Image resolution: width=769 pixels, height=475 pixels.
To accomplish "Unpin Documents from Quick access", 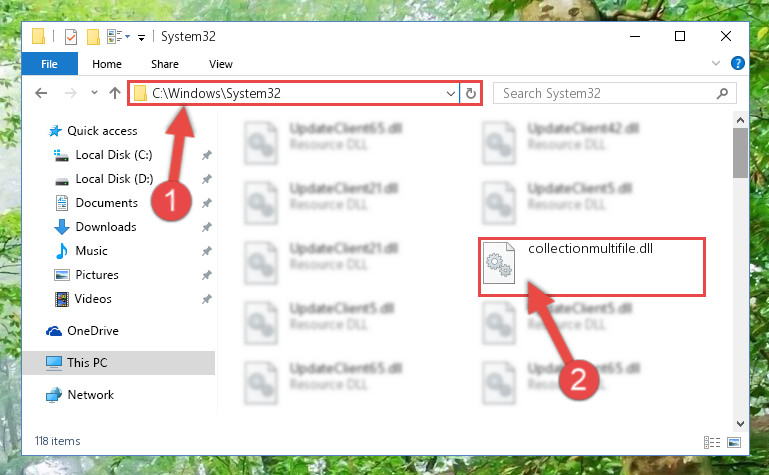I will tap(206, 203).
